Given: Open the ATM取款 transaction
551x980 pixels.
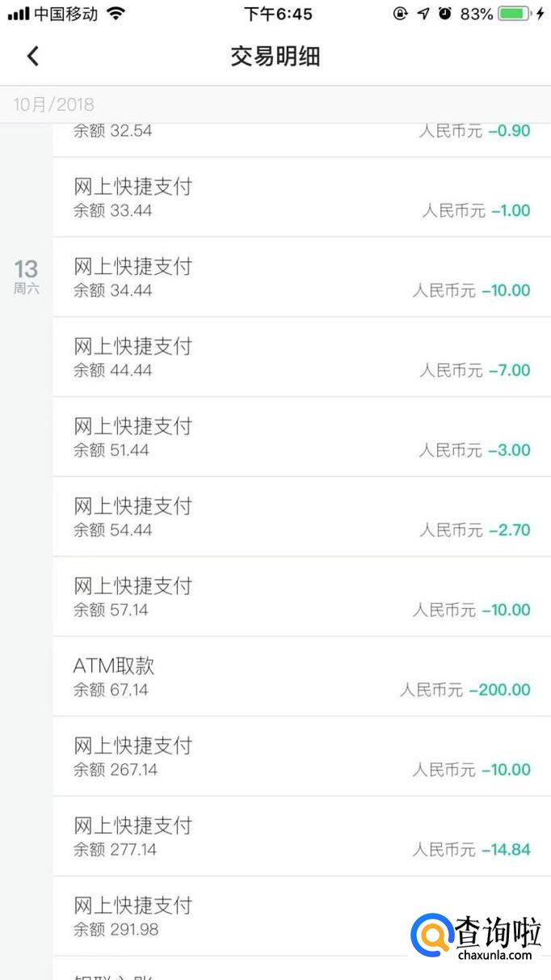Looking at the screenshot, I should [x=301, y=677].
